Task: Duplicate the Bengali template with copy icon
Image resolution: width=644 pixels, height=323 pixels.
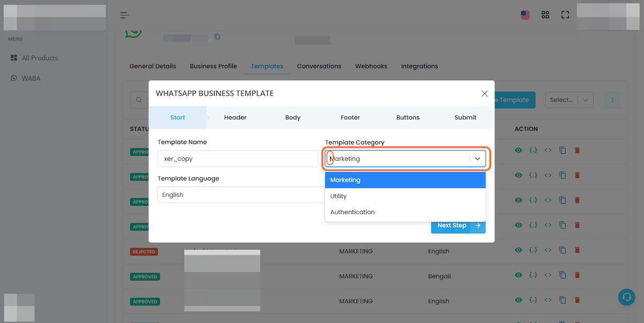Action: [x=562, y=275]
